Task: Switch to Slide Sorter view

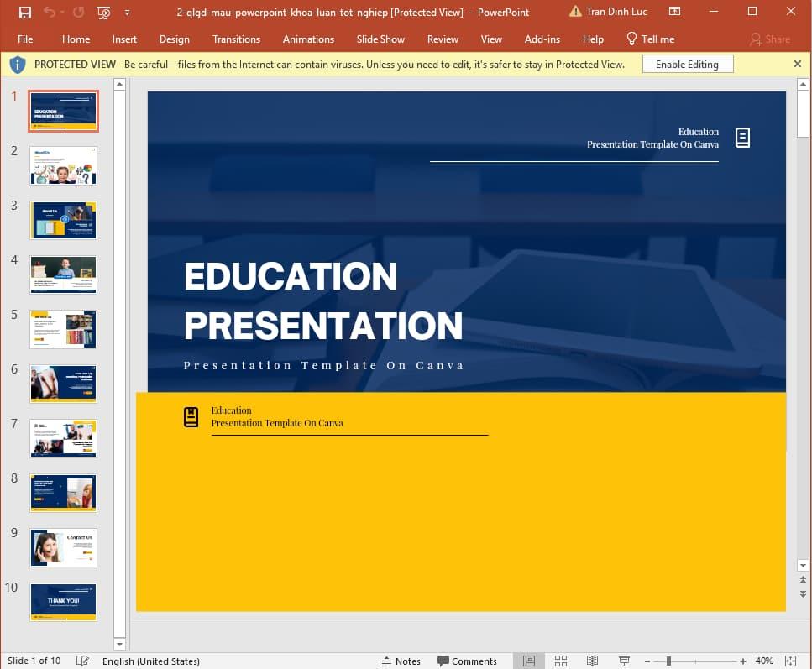Action: [561, 661]
